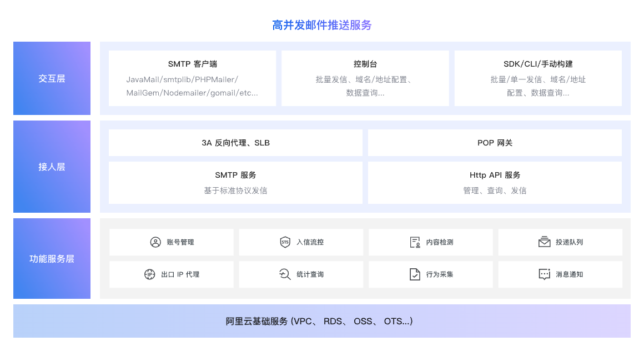Click the 3A 反向代理、SLB box
Viewport: 644px width, 351px height.
(235, 143)
